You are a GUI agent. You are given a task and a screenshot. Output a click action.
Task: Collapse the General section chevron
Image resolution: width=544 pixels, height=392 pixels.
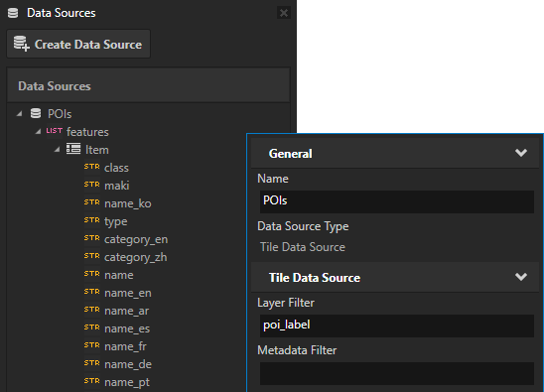pos(521,153)
